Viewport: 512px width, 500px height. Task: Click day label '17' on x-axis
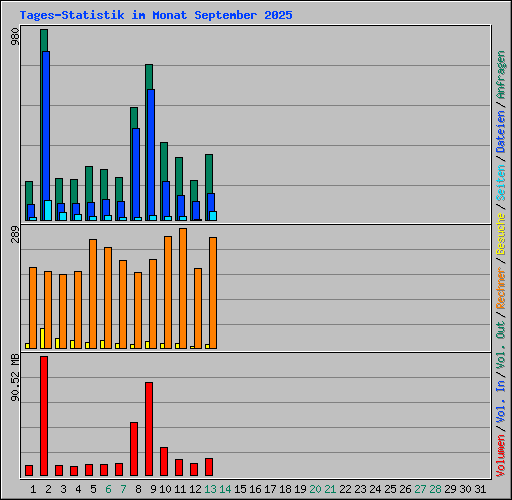pos(270,489)
